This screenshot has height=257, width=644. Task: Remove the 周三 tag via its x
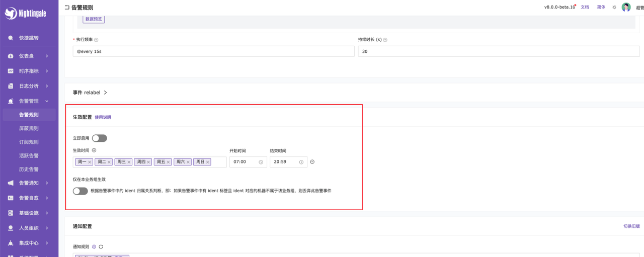tap(129, 162)
